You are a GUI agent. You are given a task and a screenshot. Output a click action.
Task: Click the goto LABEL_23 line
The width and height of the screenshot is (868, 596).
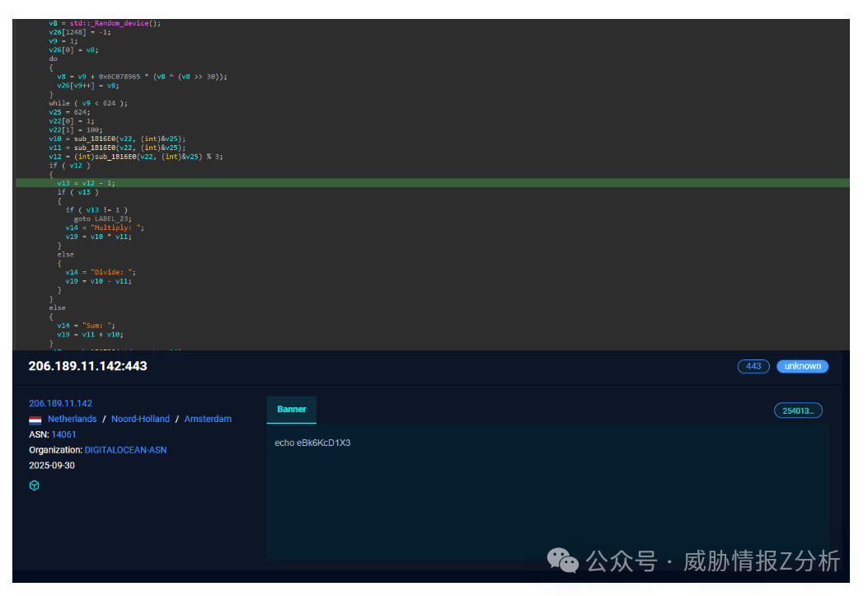(103, 219)
